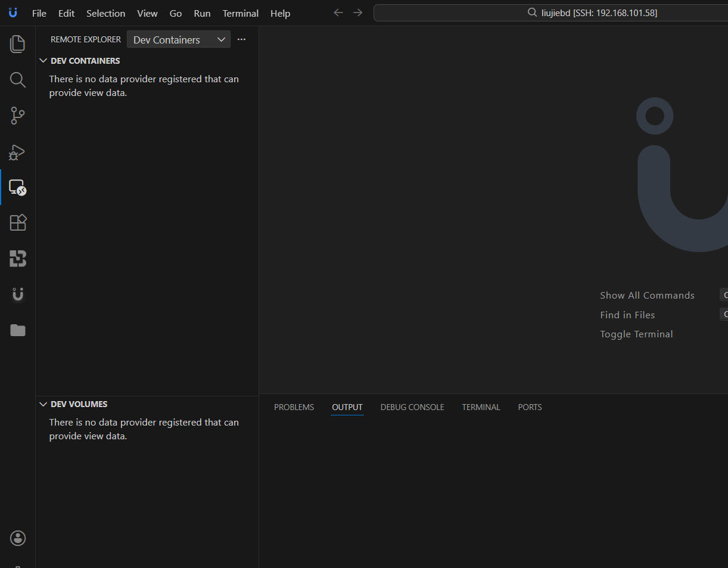Open the Source Control view
Viewport: 728px width, 568px height.
click(x=18, y=116)
